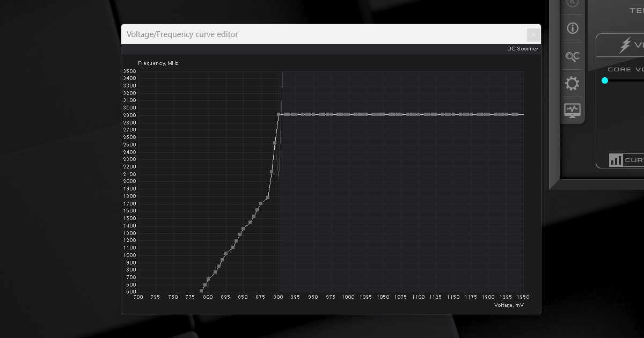Open the hardware monitor icon
Screen dimensions: 644x338
[573, 110]
